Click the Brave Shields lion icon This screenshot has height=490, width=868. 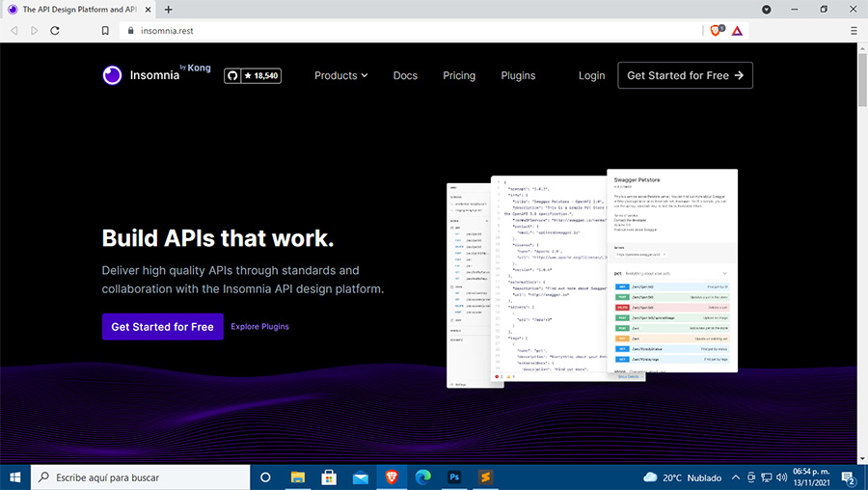coord(716,31)
